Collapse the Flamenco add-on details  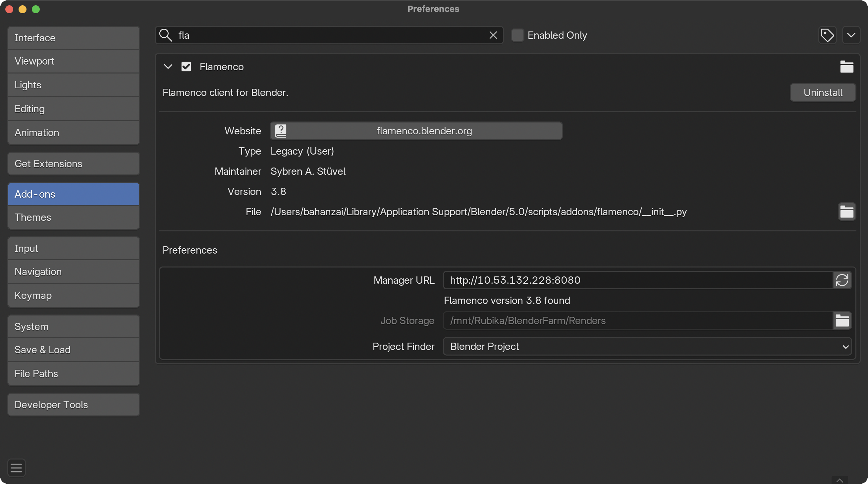coord(168,67)
